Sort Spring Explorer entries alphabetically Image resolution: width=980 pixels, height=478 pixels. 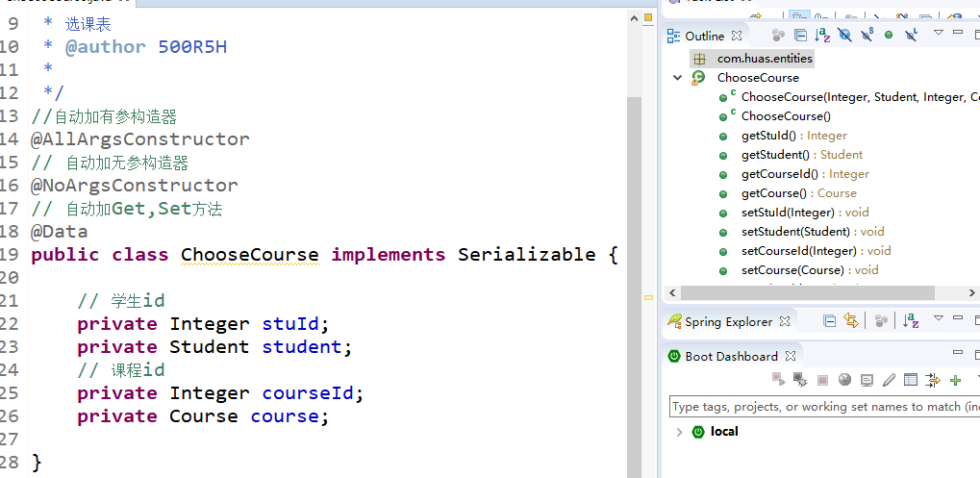tap(911, 321)
